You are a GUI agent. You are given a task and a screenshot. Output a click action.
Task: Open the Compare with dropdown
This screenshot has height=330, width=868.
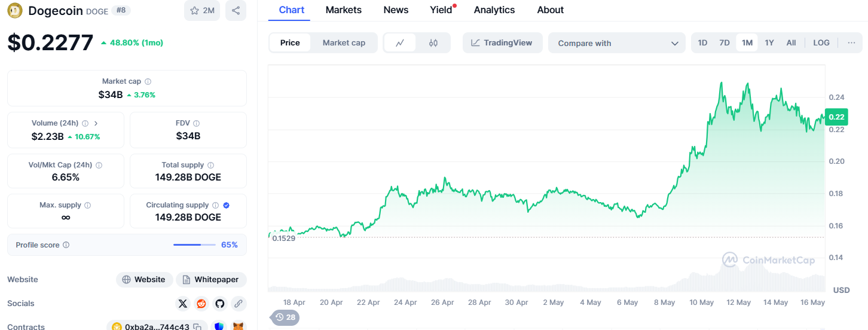click(x=617, y=43)
